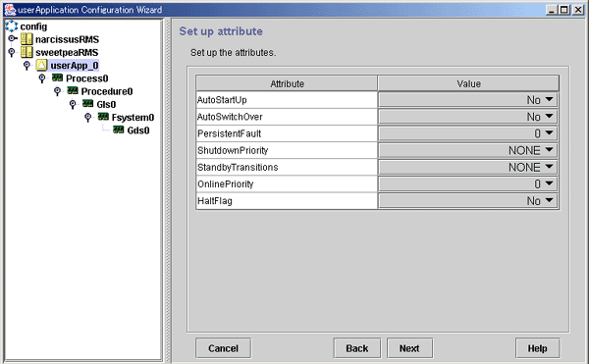Click the sweetpeaRMS node icon
589x364 pixels.
pos(27,52)
